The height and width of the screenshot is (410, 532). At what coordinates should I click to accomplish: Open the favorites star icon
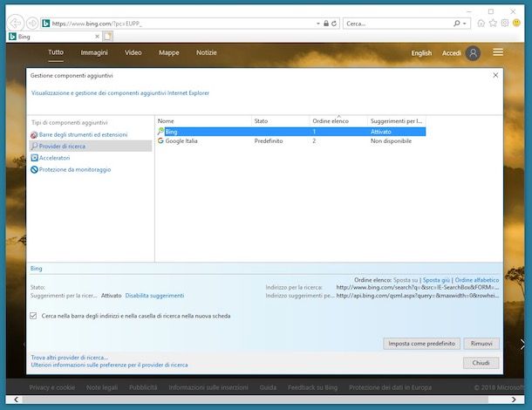(493, 23)
